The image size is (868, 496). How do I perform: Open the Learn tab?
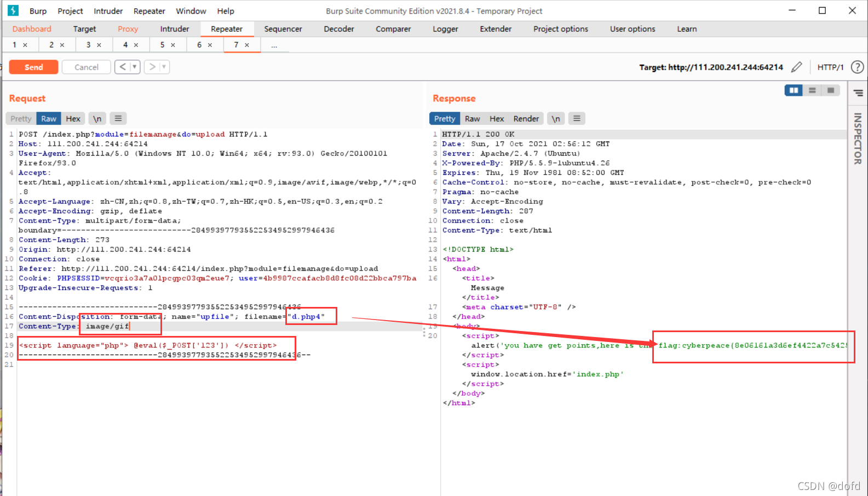coord(687,29)
